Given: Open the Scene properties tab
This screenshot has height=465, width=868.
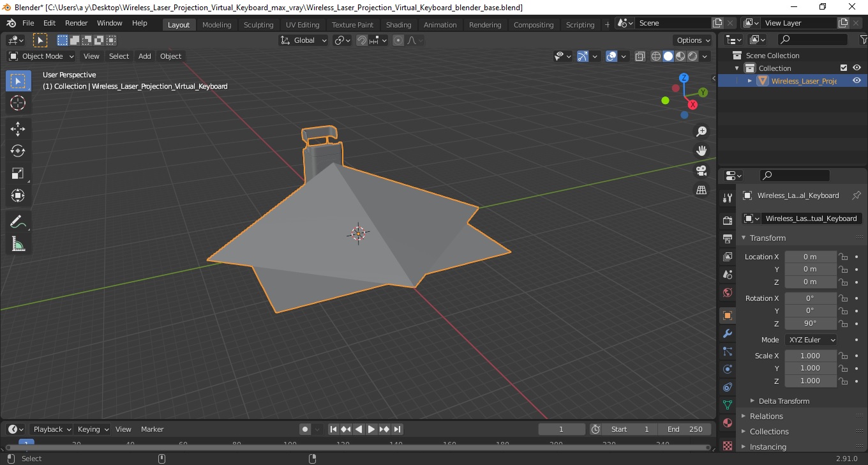Looking at the screenshot, I should point(727,275).
